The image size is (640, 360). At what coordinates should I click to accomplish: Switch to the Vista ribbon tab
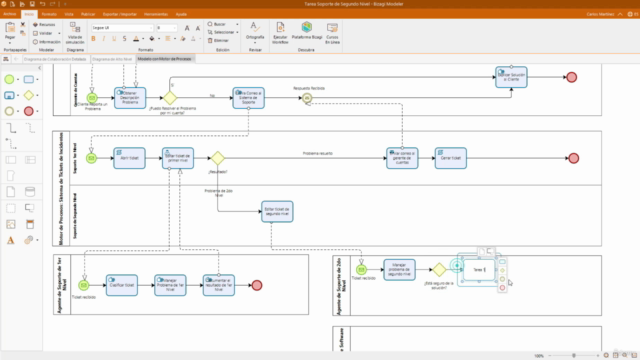[x=69, y=14]
